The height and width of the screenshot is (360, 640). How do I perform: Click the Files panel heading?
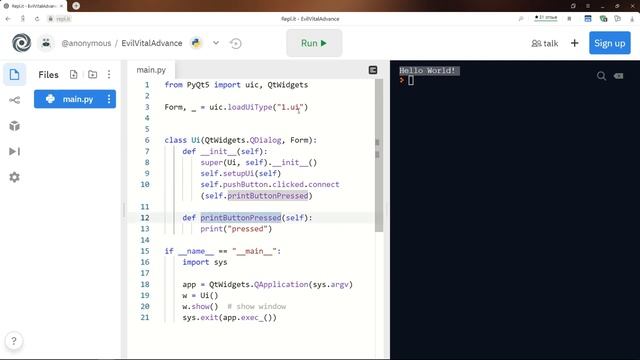click(x=48, y=75)
